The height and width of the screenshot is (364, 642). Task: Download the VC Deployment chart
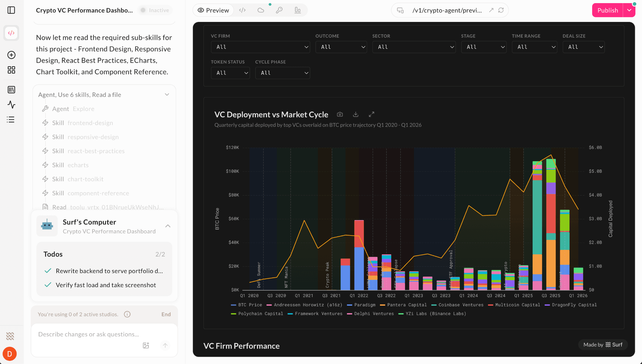click(x=355, y=114)
